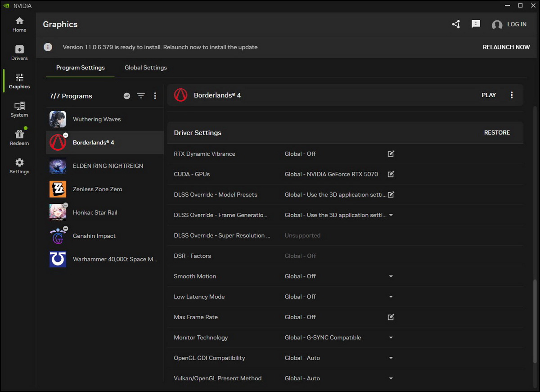This screenshot has width=540, height=392.
Task: Open the Home section in sidebar
Action: click(x=19, y=24)
